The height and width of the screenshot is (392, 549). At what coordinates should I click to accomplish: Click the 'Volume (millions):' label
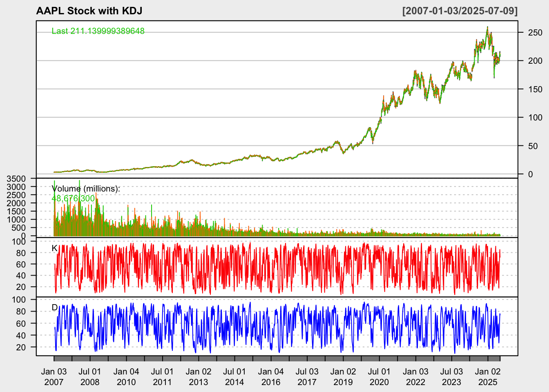[86, 189]
